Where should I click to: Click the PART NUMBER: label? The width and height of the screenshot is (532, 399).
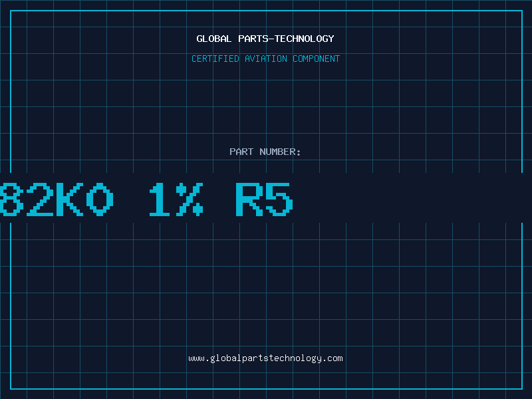pyautogui.click(x=265, y=152)
